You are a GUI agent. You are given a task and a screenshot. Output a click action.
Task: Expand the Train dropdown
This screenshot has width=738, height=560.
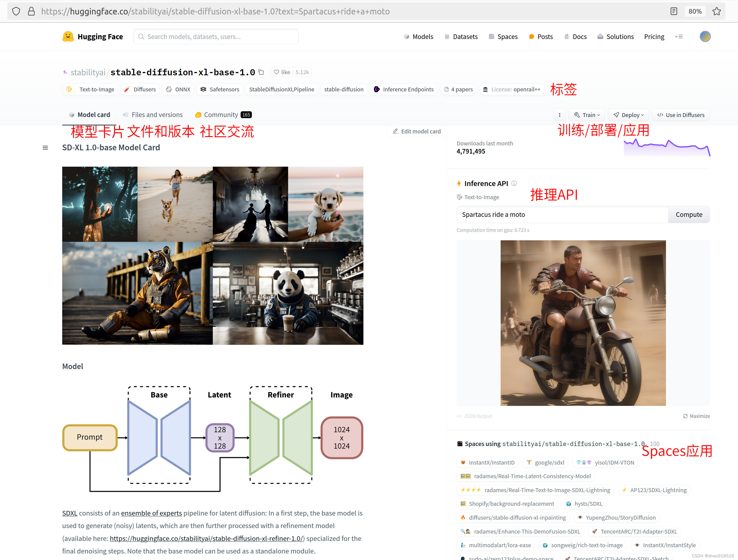click(x=587, y=115)
